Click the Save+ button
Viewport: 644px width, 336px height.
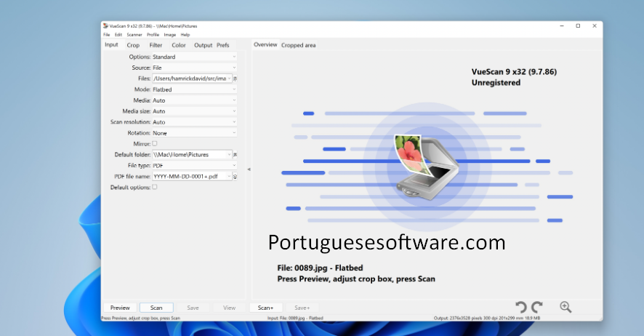[x=302, y=308]
